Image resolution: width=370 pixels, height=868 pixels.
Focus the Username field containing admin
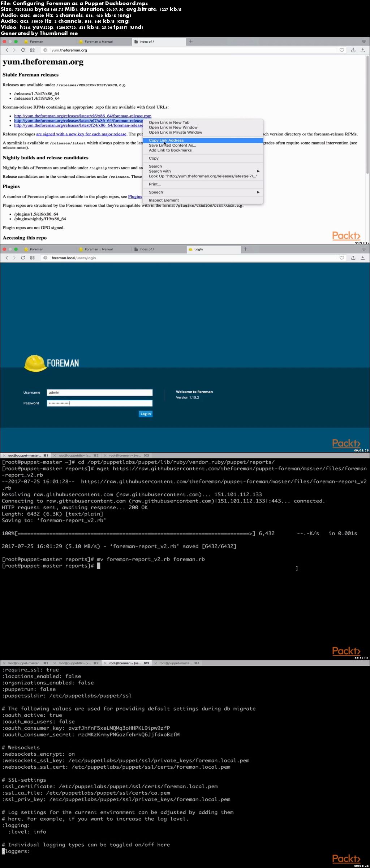click(100, 393)
